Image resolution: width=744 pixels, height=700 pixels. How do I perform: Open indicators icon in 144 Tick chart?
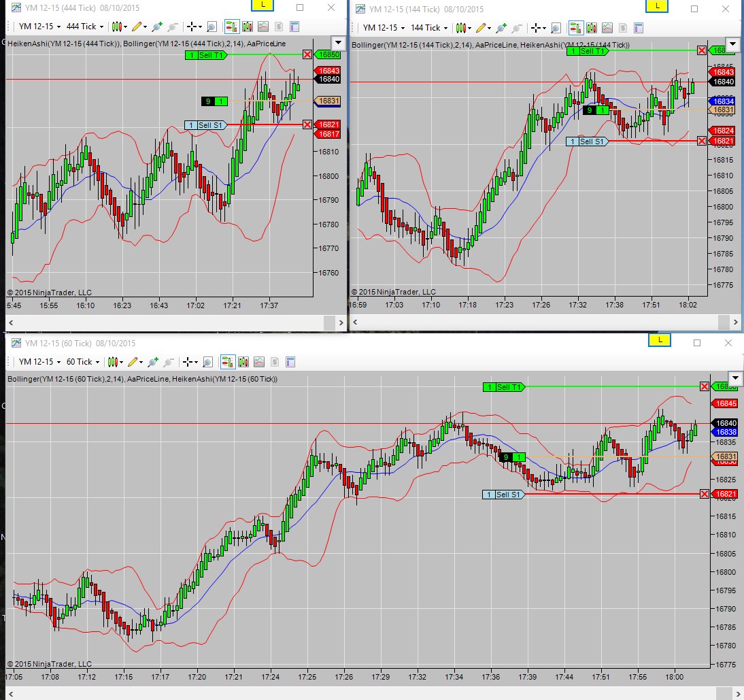607,28
